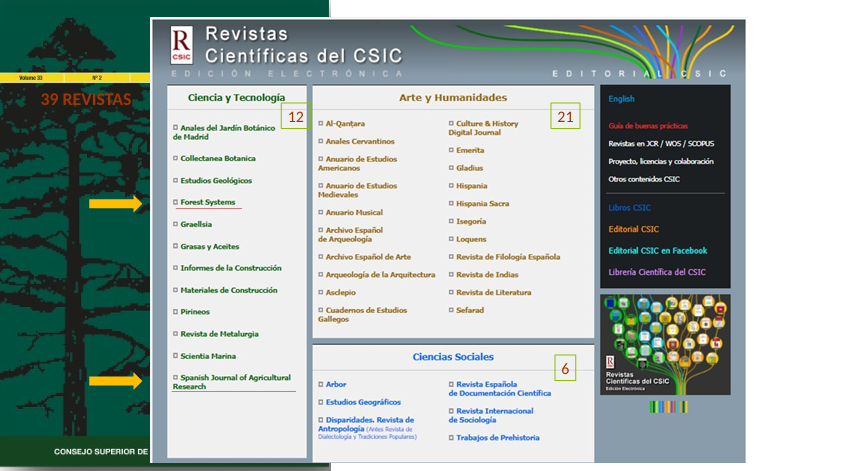
Task: Open Archivo Español de Arqueología
Action: tap(351, 234)
